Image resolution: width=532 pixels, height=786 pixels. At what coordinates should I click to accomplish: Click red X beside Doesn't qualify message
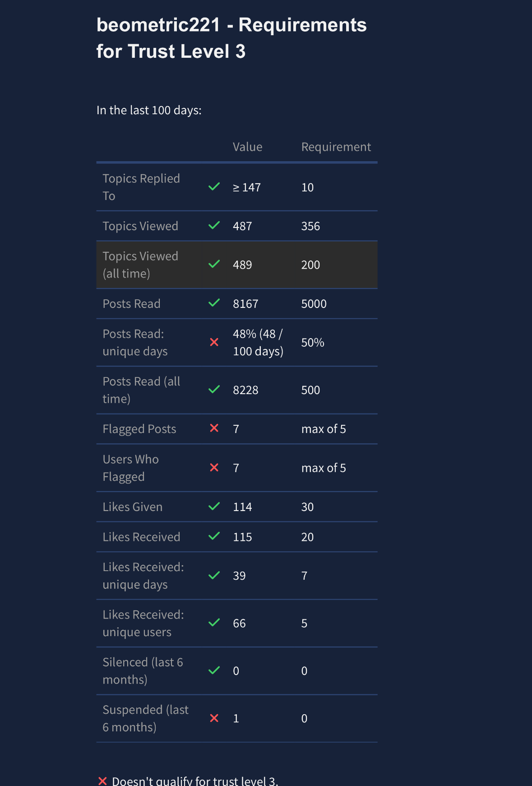coord(102,781)
